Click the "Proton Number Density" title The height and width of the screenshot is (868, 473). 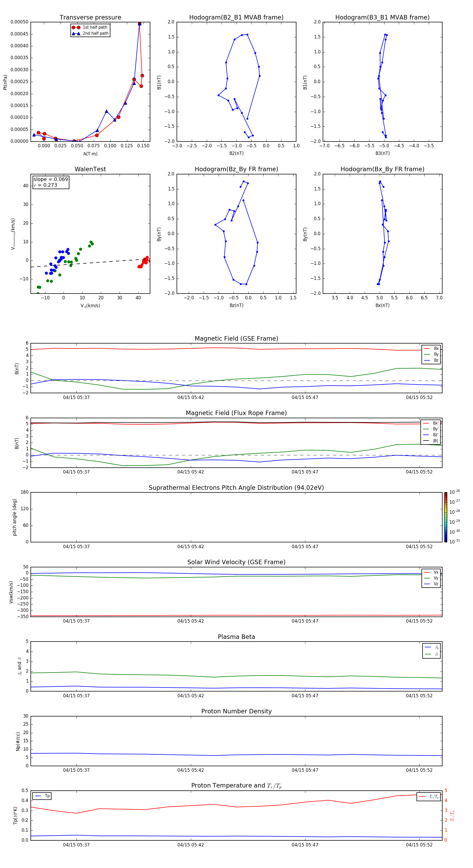tap(236, 711)
